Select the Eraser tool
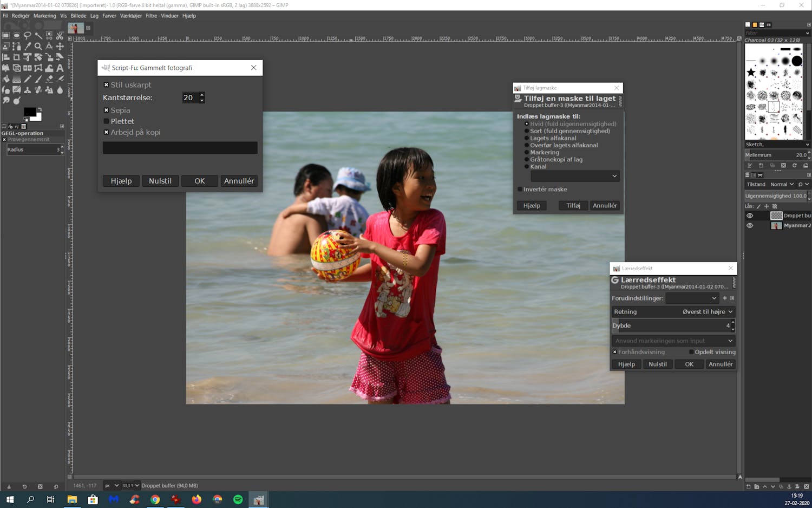 [49, 79]
